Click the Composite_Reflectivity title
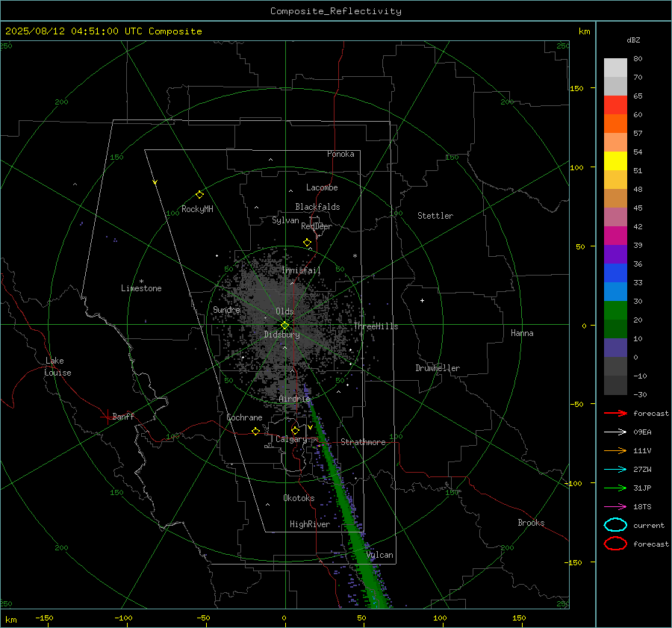This screenshot has height=628, width=672. click(335, 11)
